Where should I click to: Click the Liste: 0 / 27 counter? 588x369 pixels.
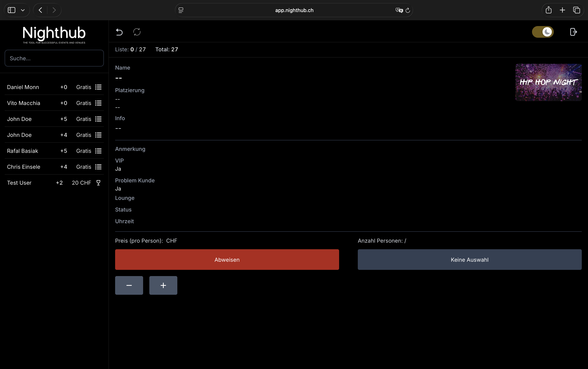tap(130, 49)
